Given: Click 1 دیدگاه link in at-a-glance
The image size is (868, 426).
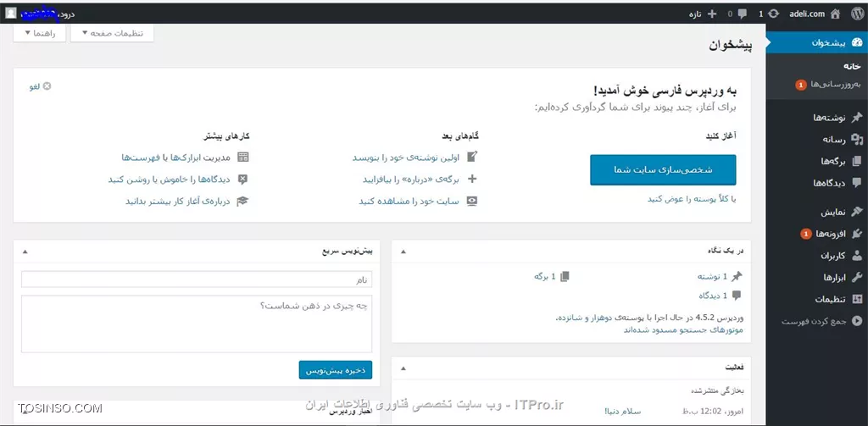Looking at the screenshot, I should [x=712, y=296].
